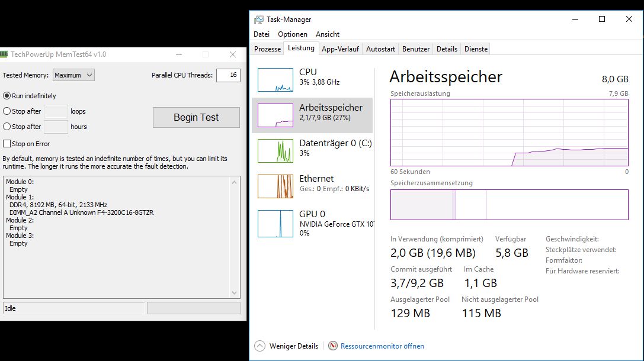Screen dimensions: 644x361
Task: Select Stop after hours radio button
Action: pos(7,127)
